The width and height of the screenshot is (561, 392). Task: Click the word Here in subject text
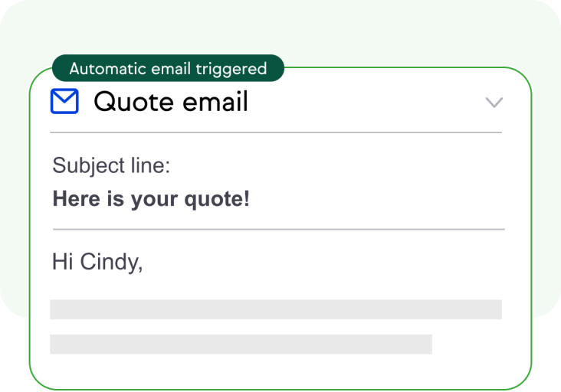tap(76, 198)
